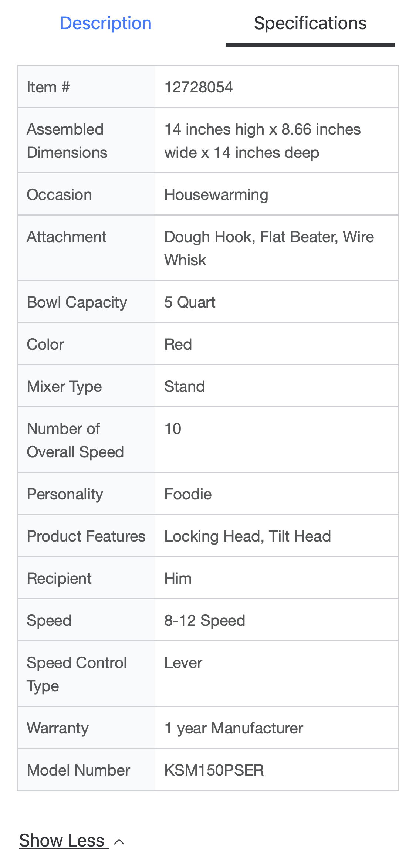Click the Him recipient value
The width and height of the screenshot is (416, 868).
(x=178, y=579)
